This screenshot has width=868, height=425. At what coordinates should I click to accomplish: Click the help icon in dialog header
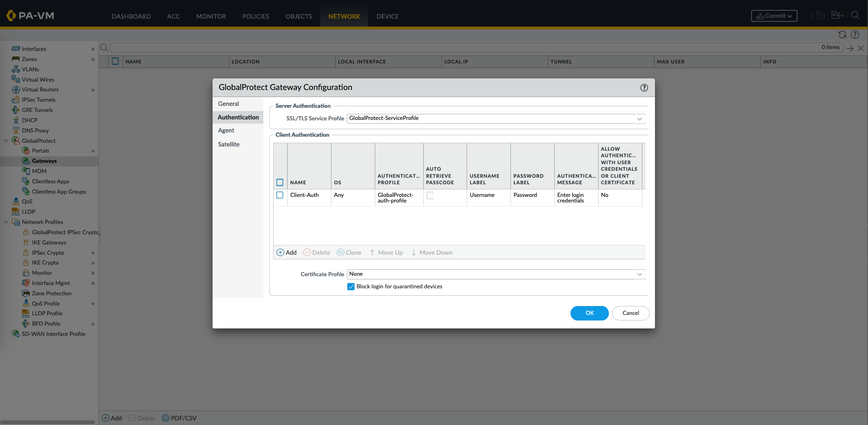(x=644, y=88)
